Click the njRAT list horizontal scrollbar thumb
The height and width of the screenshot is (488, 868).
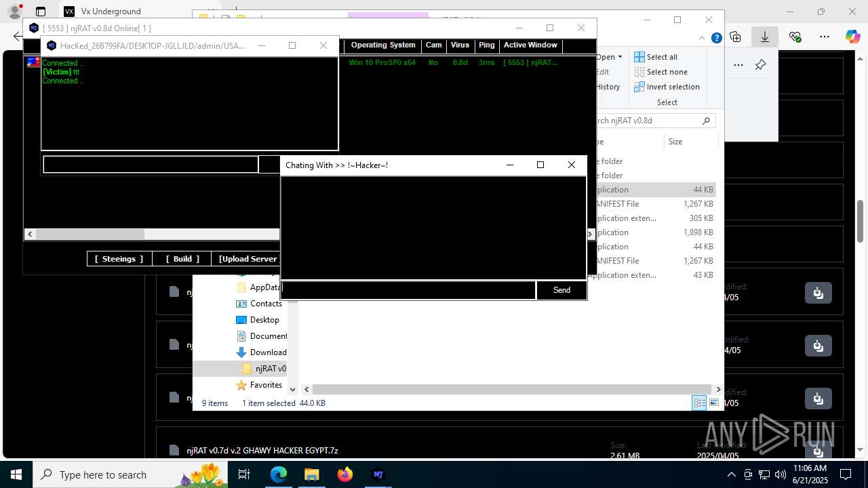pyautogui.click(x=90, y=234)
